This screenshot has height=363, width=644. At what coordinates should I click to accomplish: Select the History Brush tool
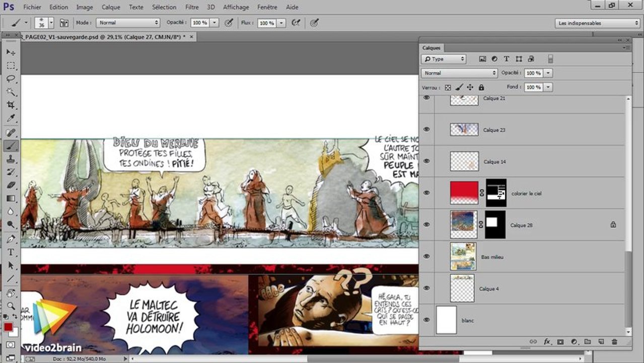(11, 172)
